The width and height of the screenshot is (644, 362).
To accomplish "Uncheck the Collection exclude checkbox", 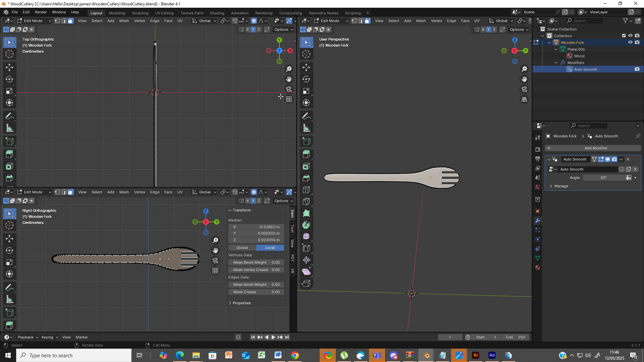I will pyautogui.click(x=624, y=36).
